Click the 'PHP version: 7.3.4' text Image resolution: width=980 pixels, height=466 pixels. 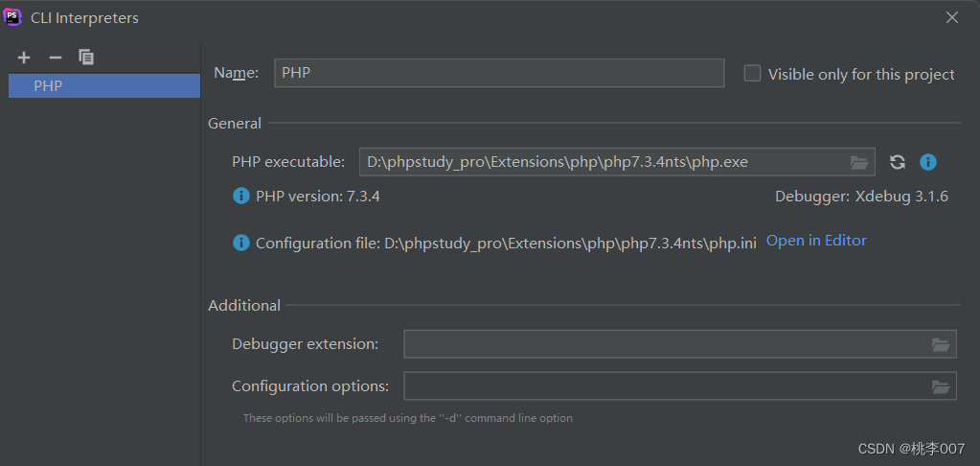pos(318,197)
